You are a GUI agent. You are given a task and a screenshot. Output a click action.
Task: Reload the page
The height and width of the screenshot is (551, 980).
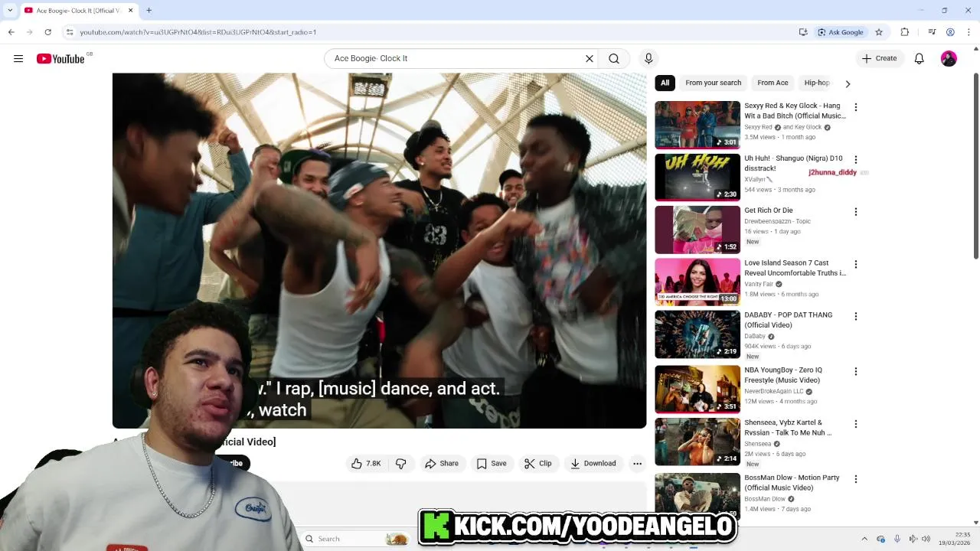click(x=47, y=32)
